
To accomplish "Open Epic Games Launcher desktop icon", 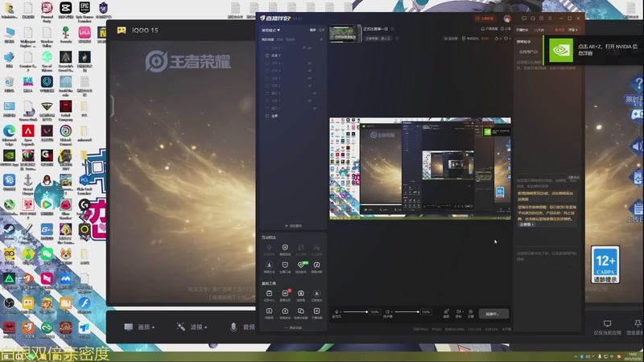I will (85, 10).
